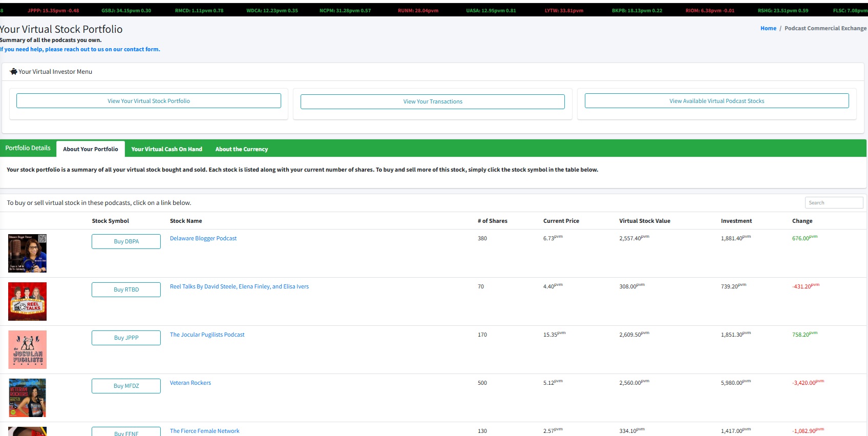Select the Your Virtual Cash On Hand tab
Viewport: 868px width, 436px height.
tap(166, 149)
